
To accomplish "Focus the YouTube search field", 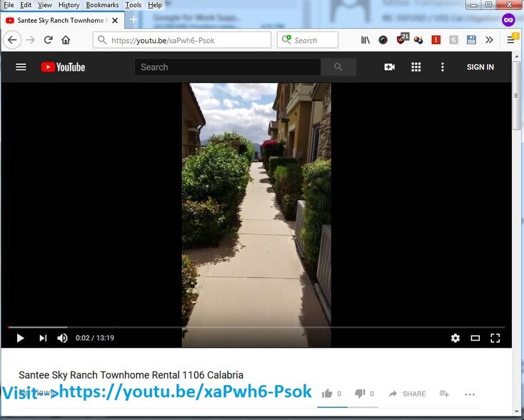I will click(x=228, y=67).
